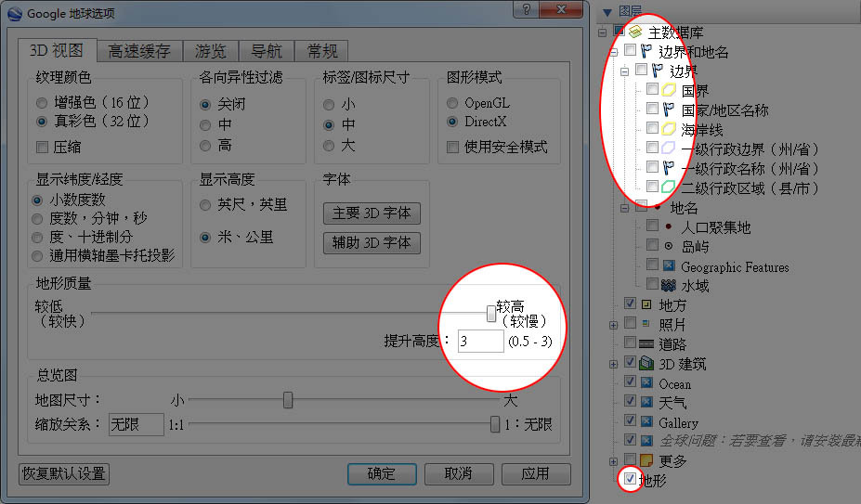The width and height of the screenshot is (861, 504).
Task: Enable 使用安全模式 checkbox
Action: point(452,148)
